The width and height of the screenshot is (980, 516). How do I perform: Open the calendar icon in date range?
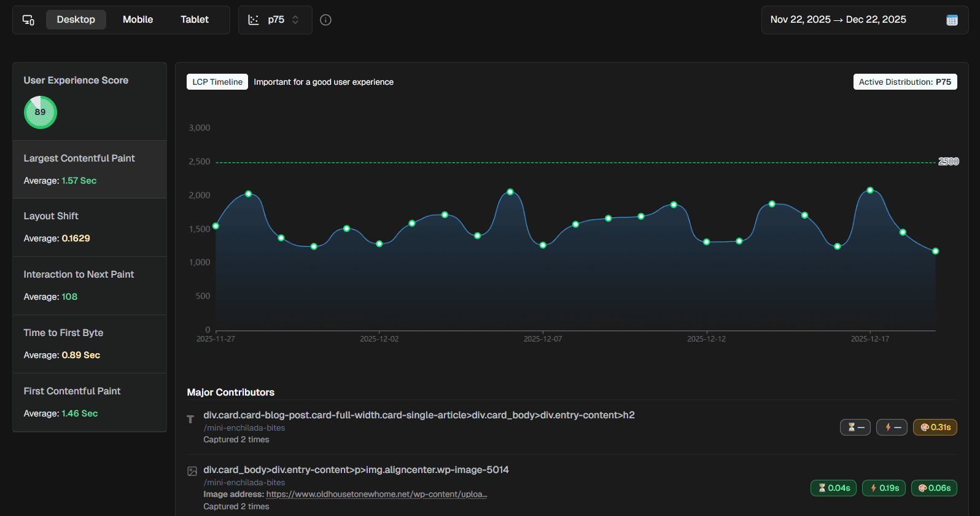pos(952,20)
